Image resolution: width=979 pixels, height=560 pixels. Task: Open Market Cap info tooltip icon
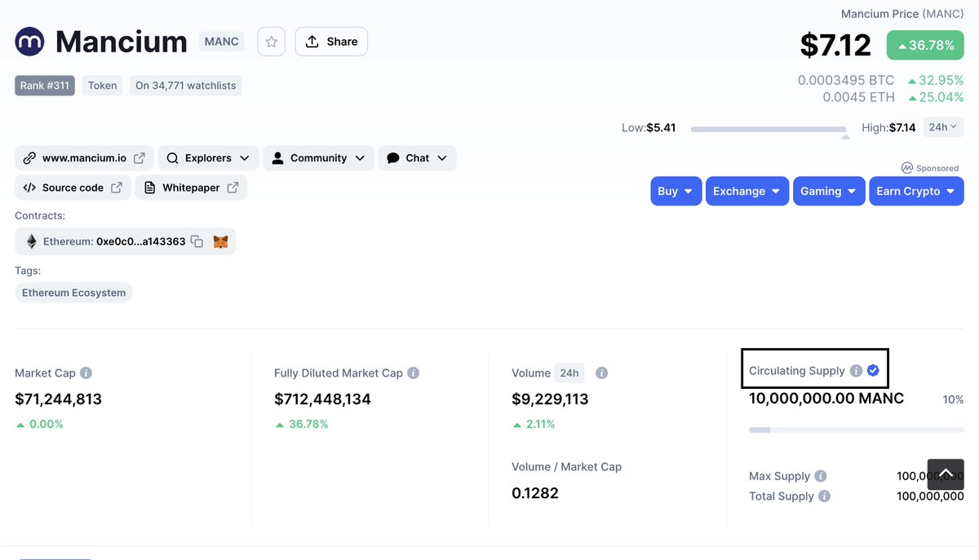(86, 373)
